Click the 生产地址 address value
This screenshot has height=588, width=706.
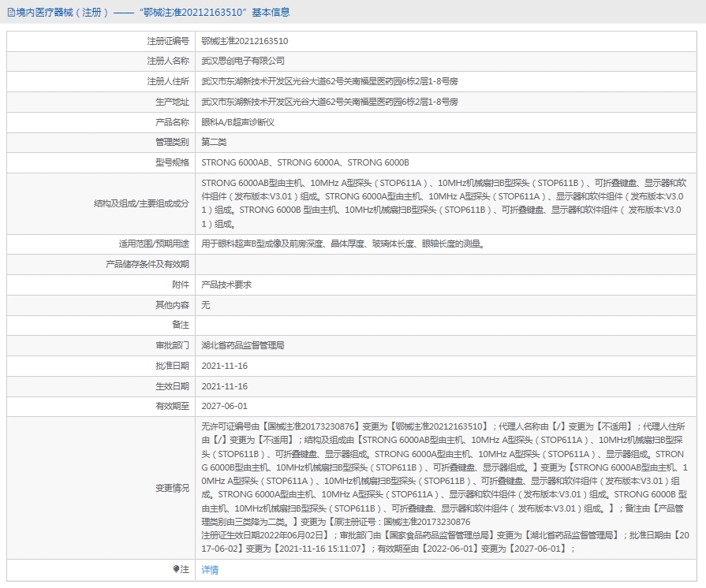330,102
